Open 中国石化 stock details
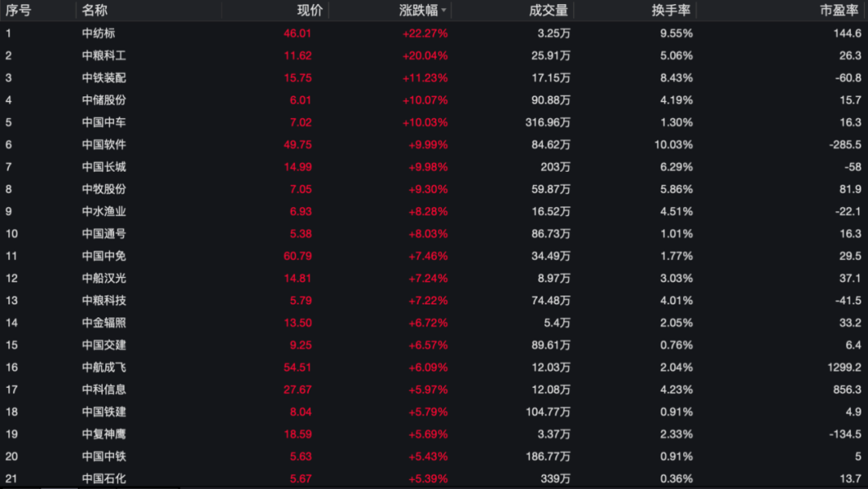This screenshot has width=868, height=489. [x=104, y=479]
